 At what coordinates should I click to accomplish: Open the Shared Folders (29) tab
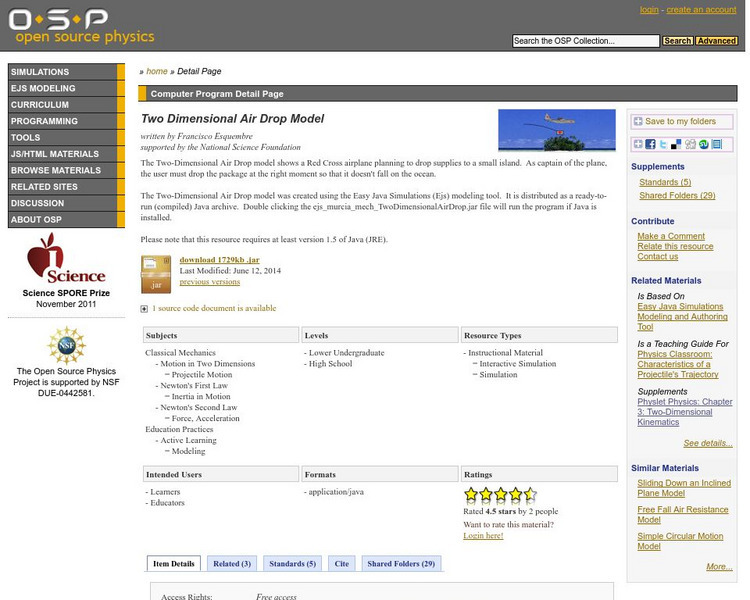(x=401, y=564)
